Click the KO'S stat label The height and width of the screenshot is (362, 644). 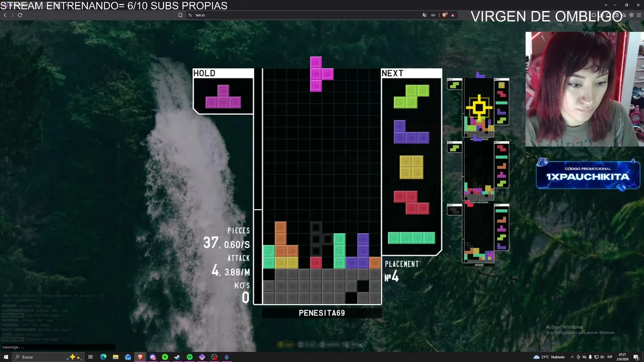(242, 286)
